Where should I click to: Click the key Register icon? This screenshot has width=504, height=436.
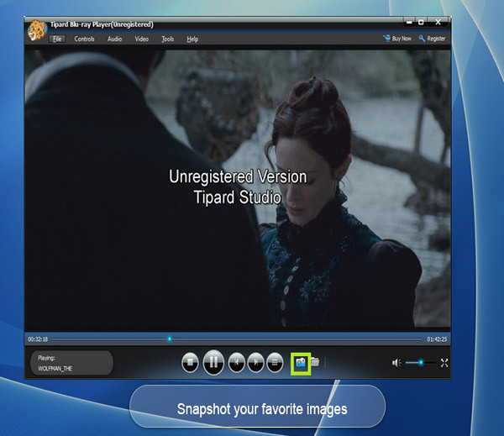coord(422,39)
